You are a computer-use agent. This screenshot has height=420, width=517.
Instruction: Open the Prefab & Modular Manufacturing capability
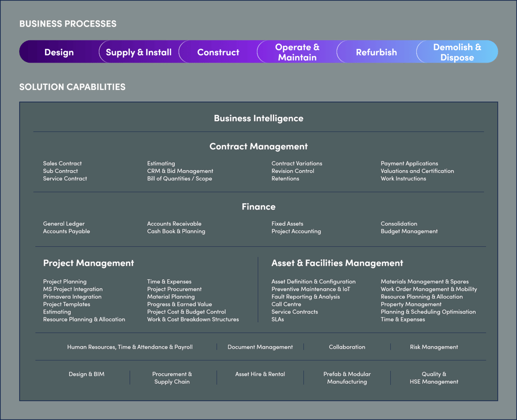click(347, 378)
